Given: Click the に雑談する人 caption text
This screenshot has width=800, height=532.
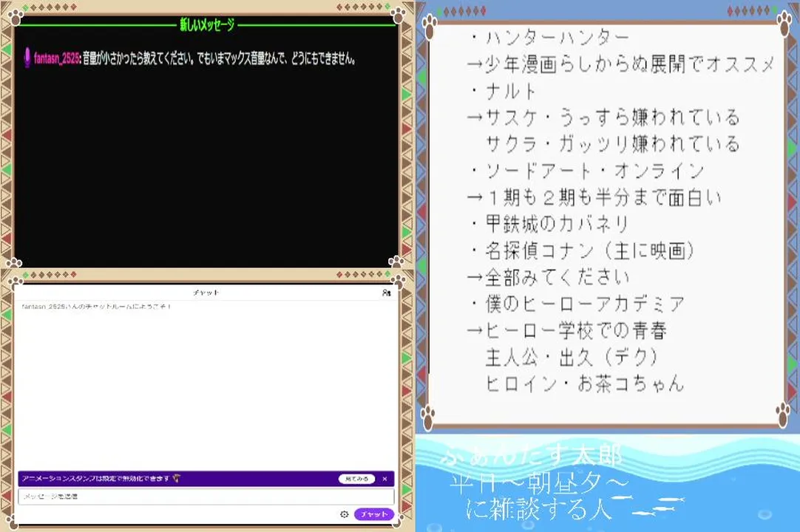Looking at the screenshot, I should (x=538, y=508).
